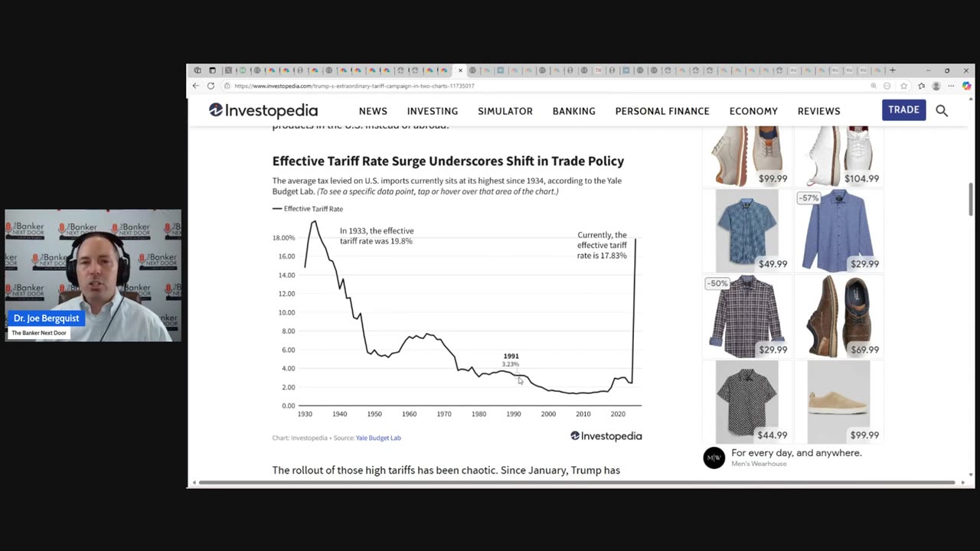
Task: Open the browser profile avatar
Action: (x=936, y=86)
